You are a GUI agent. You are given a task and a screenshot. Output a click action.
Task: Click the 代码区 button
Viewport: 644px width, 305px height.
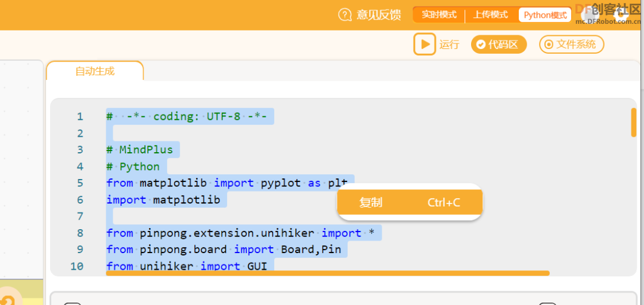click(499, 44)
